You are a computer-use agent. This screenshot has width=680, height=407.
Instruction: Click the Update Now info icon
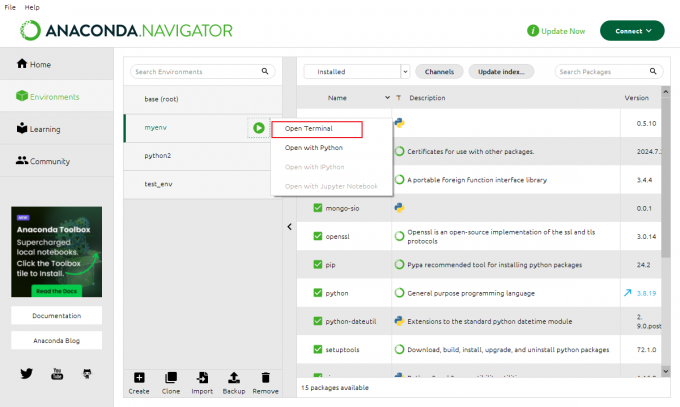tap(533, 31)
